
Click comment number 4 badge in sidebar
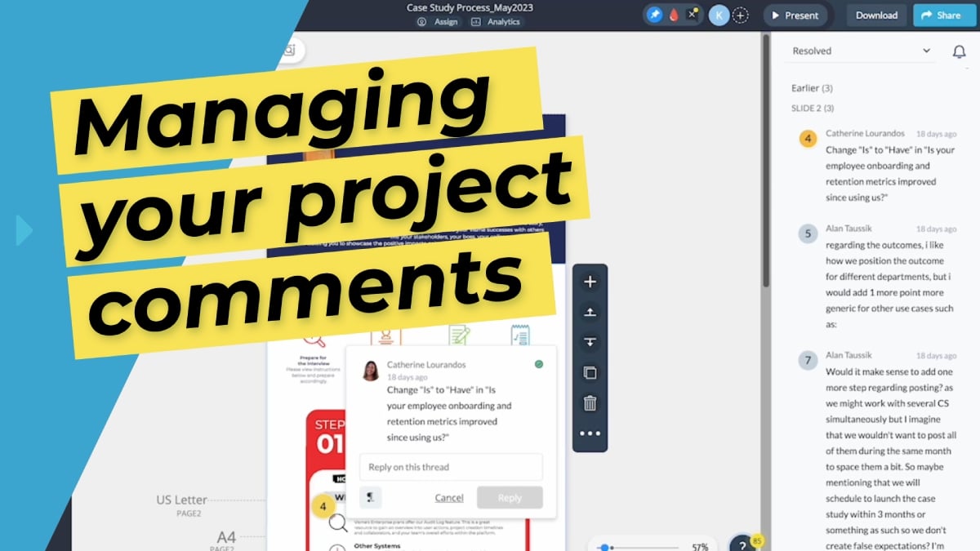[x=808, y=139]
